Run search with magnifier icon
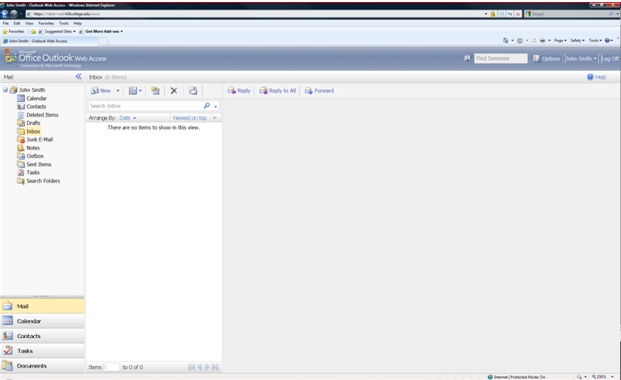The height and width of the screenshot is (380, 621). tap(207, 106)
